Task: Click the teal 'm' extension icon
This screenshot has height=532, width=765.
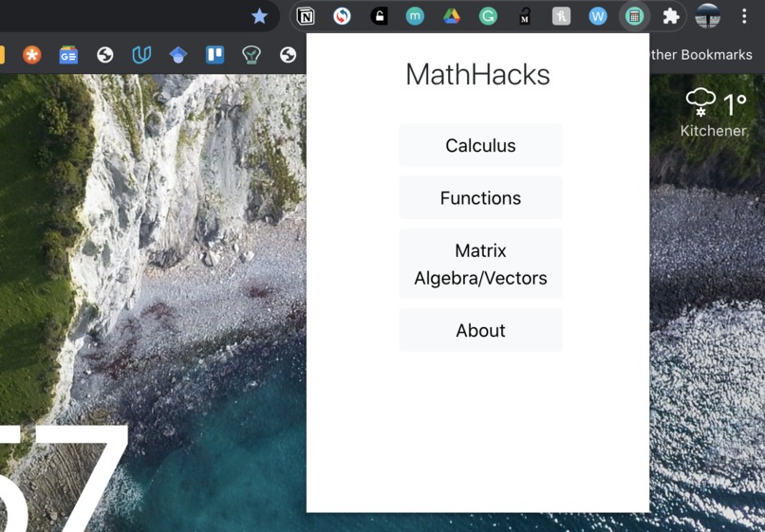Action: (415, 16)
